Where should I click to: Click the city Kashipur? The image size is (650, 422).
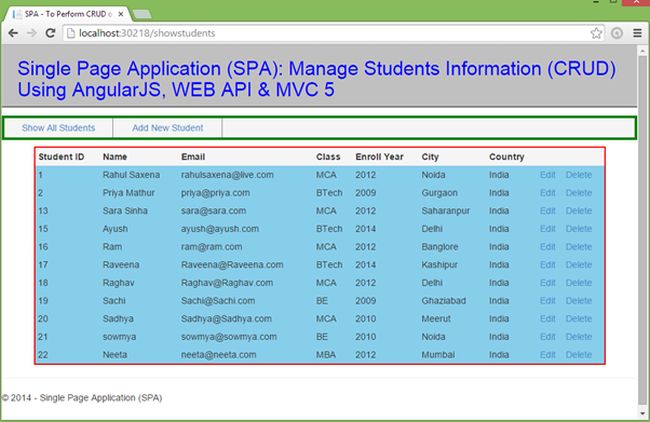(x=439, y=265)
